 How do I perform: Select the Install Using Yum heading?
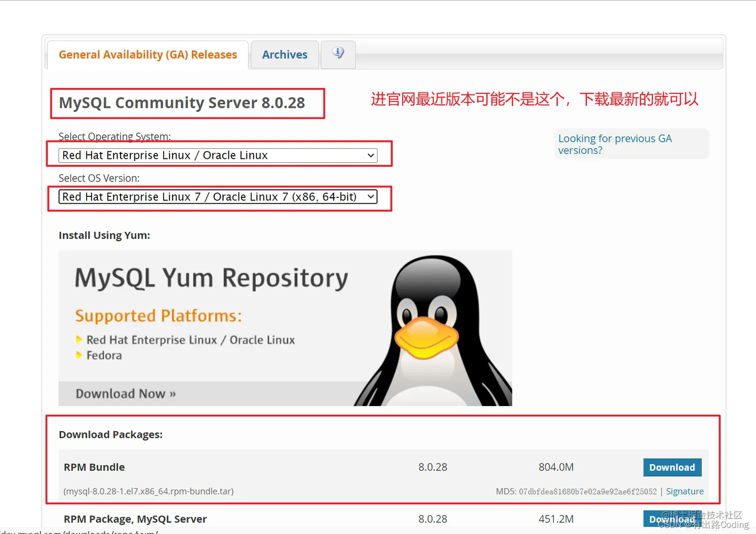(x=104, y=235)
